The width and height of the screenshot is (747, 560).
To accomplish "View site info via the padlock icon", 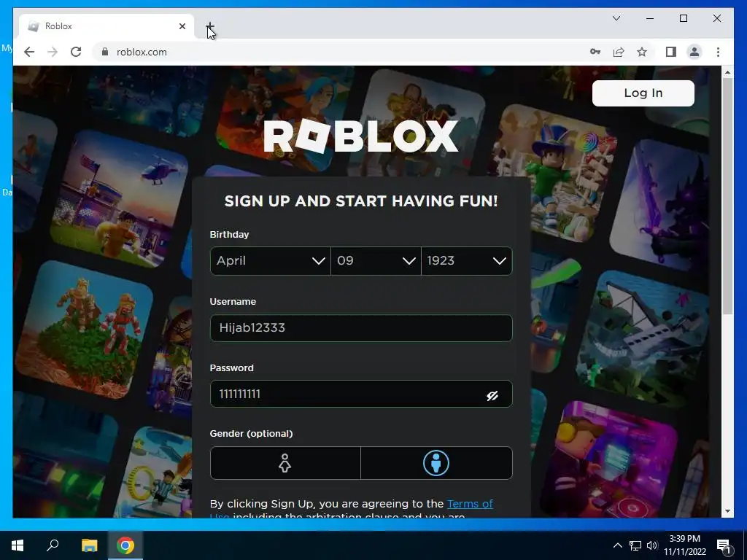I will tap(105, 52).
